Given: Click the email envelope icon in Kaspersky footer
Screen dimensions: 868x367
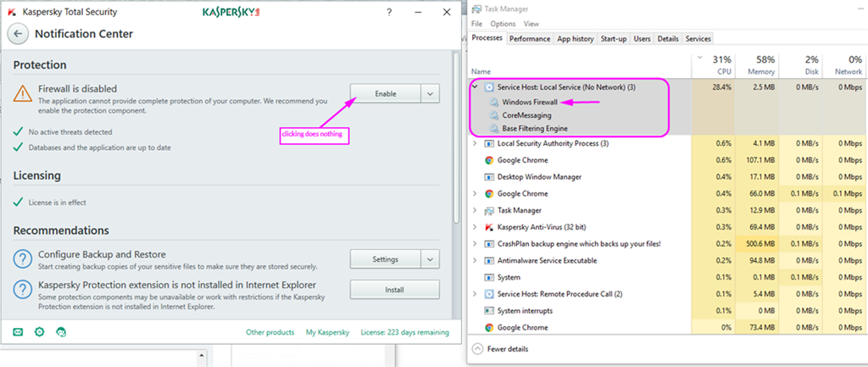Looking at the screenshot, I should [x=18, y=332].
